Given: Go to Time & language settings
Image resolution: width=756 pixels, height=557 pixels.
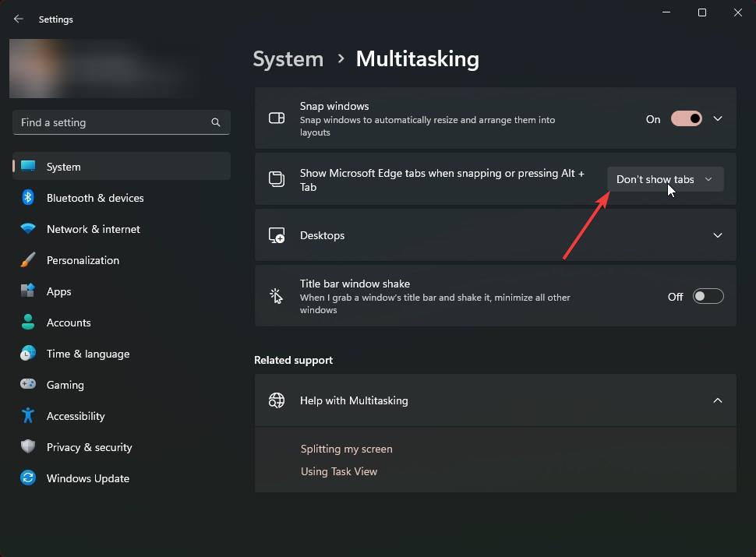Looking at the screenshot, I should (x=88, y=354).
